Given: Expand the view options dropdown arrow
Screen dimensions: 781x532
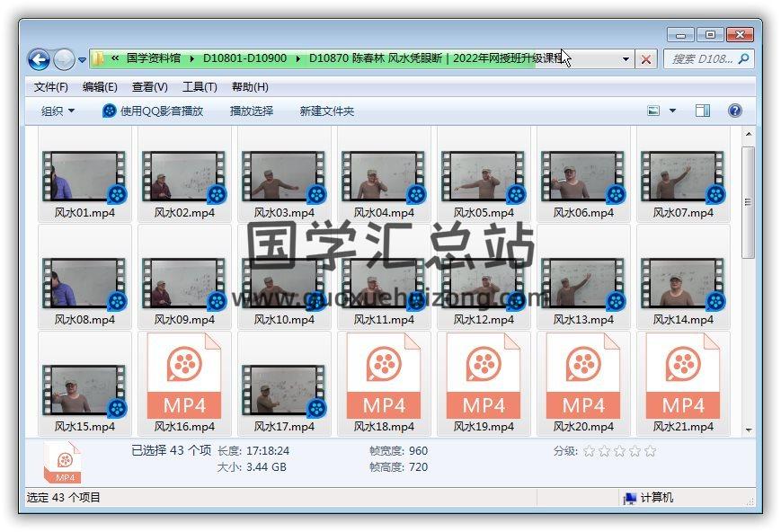Looking at the screenshot, I should (x=672, y=111).
